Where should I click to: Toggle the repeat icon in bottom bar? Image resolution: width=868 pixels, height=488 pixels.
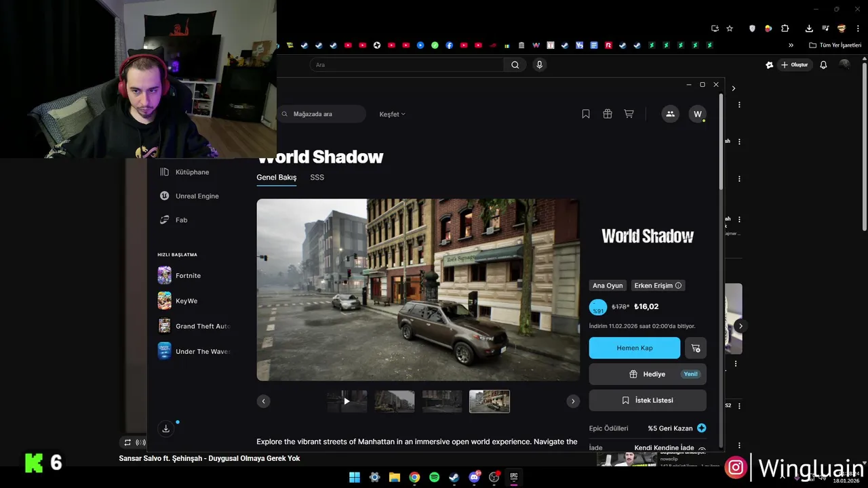127,443
